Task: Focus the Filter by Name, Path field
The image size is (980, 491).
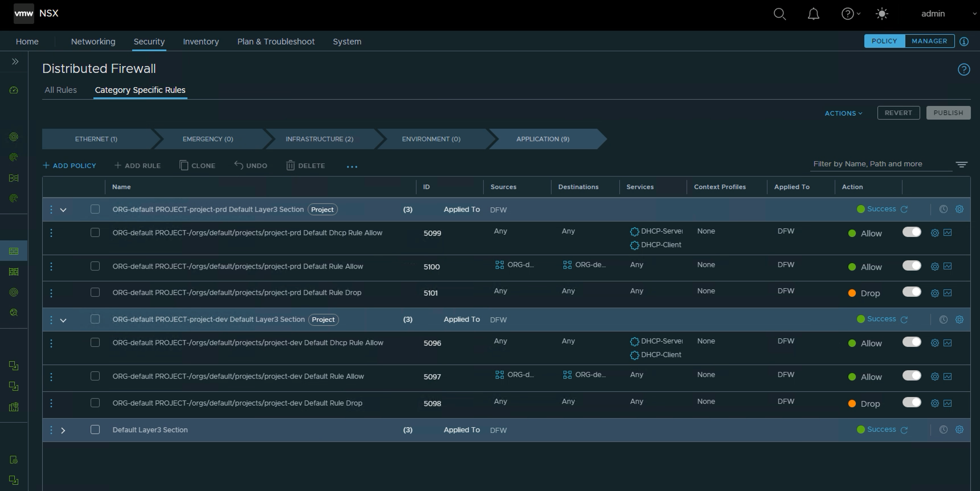Action: point(881,164)
